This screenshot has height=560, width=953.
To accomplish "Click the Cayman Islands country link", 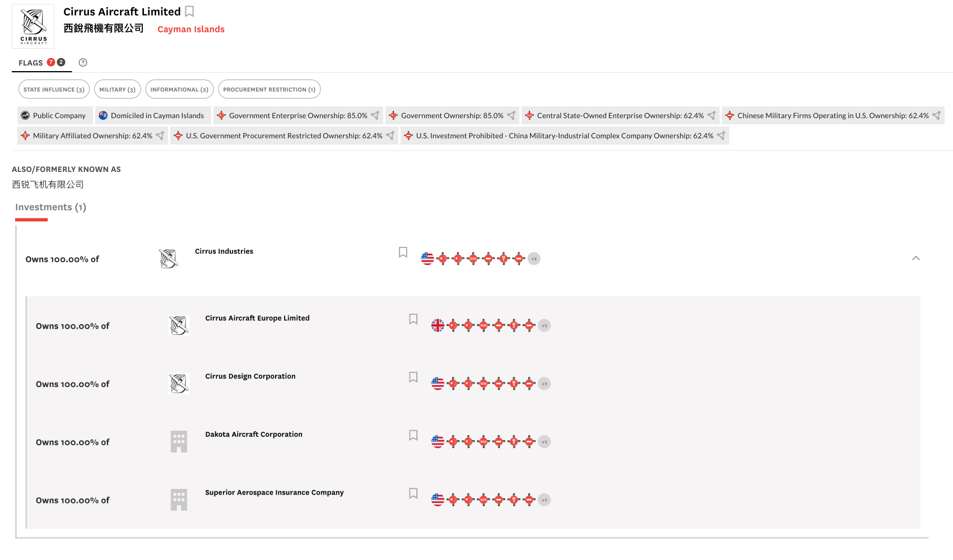I will [190, 29].
